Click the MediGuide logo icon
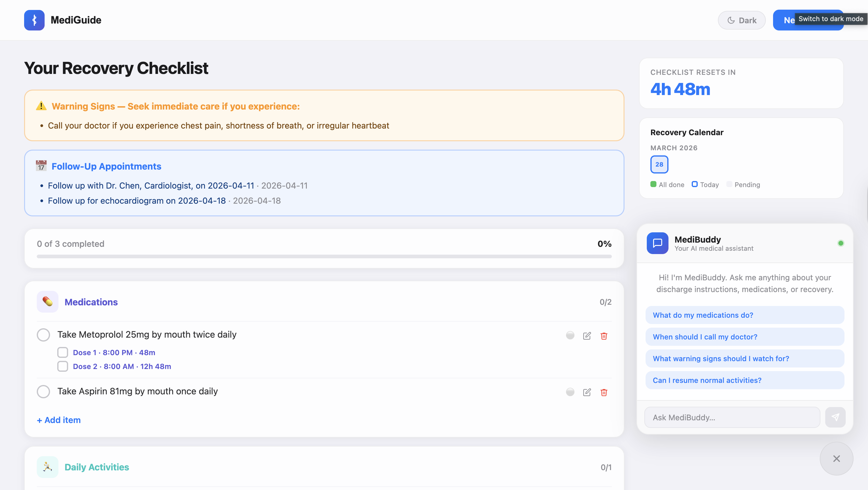Viewport: 868px width, 490px height. [34, 20]
